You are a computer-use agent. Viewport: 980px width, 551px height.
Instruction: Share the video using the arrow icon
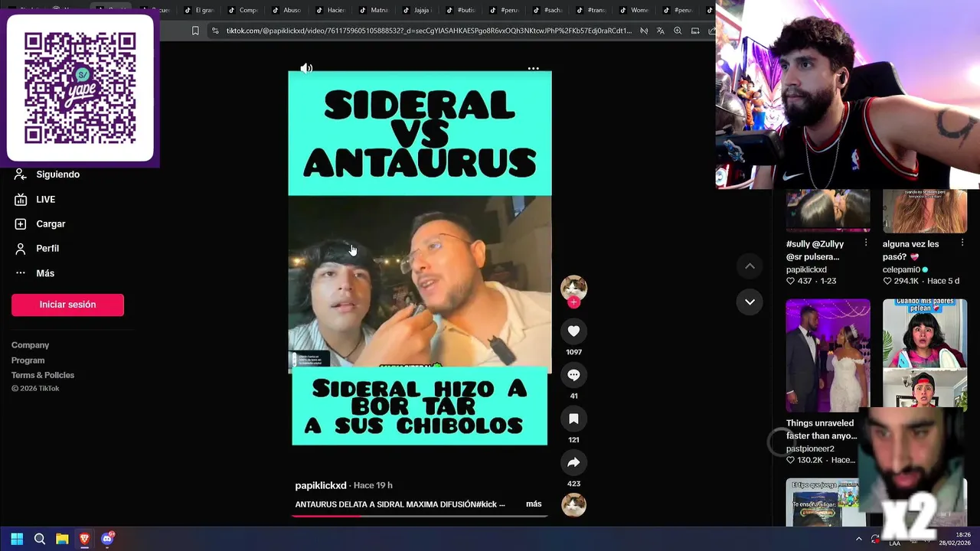[573, 462]
